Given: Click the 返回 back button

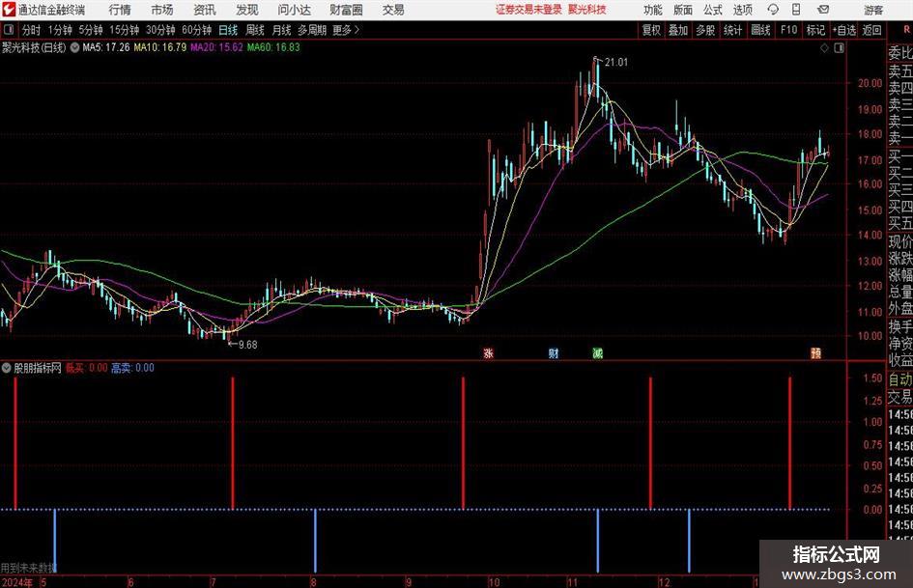Looking at the screenshot, I should click(x=872, y=30).
